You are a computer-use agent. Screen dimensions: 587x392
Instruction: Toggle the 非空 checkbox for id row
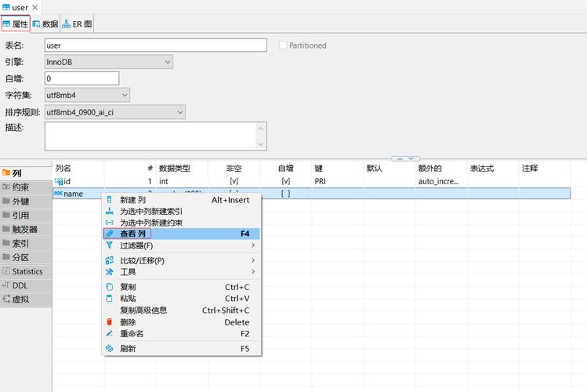point(234,181)
